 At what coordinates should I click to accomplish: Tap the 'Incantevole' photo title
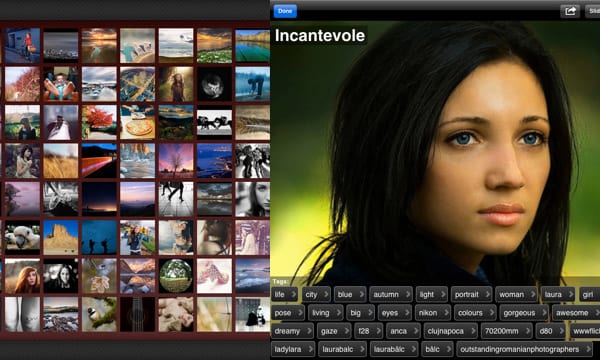pos(320,35)
